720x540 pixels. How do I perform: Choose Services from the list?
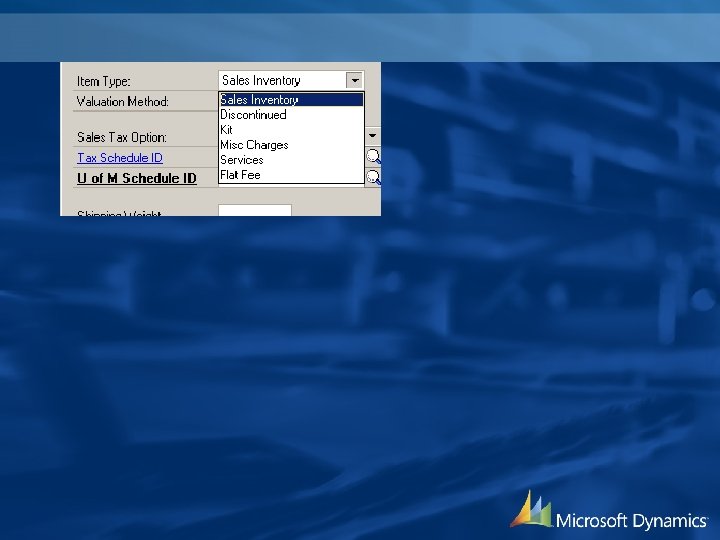(291, 160)
